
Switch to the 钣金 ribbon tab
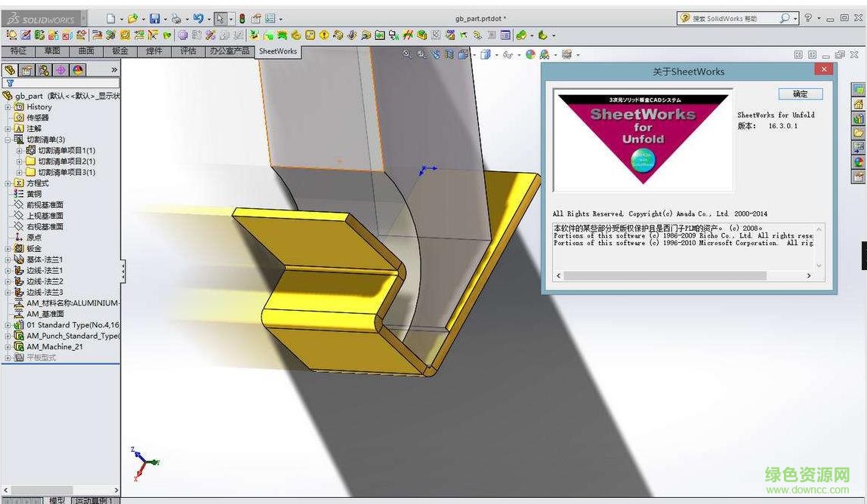(121, 51)
